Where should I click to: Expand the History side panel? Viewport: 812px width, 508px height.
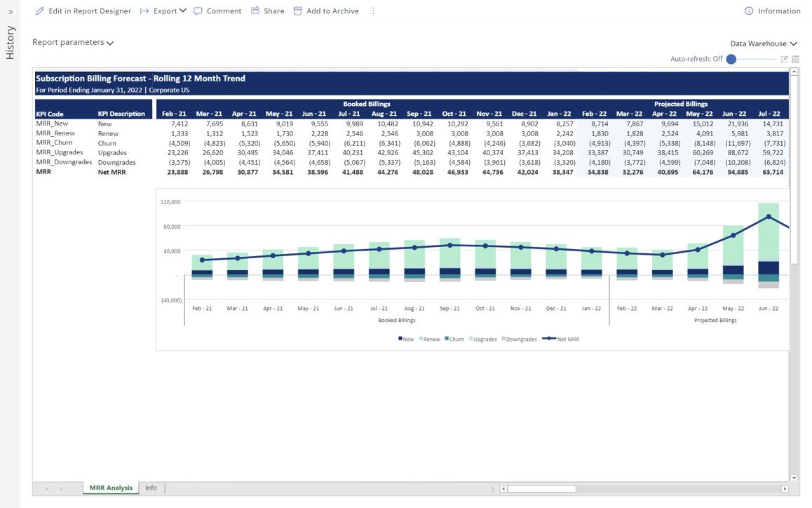click(10, 12)
